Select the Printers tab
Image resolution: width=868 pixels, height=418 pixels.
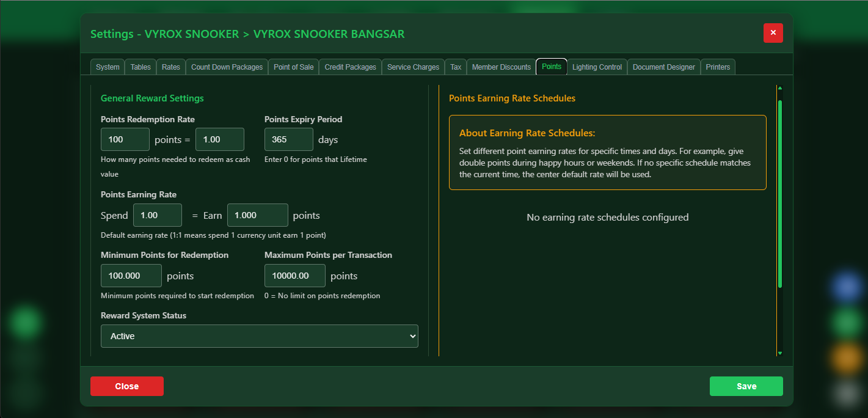coord(718,67)
